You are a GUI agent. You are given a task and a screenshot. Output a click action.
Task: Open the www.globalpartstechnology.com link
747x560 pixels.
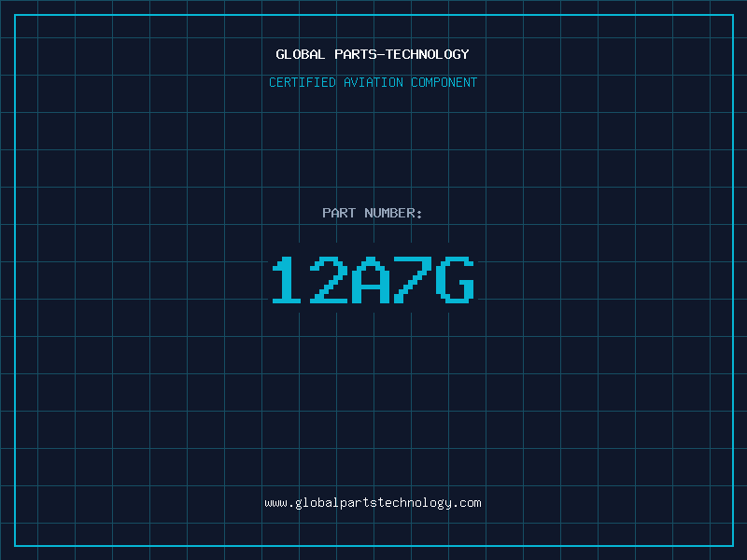(373, 503)
